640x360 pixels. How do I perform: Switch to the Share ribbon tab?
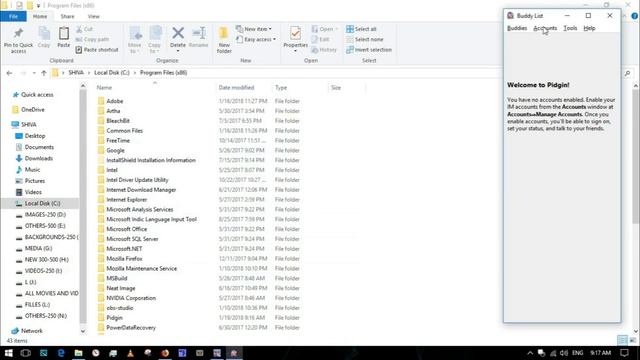pyautogui.click(x=67, y=16)
